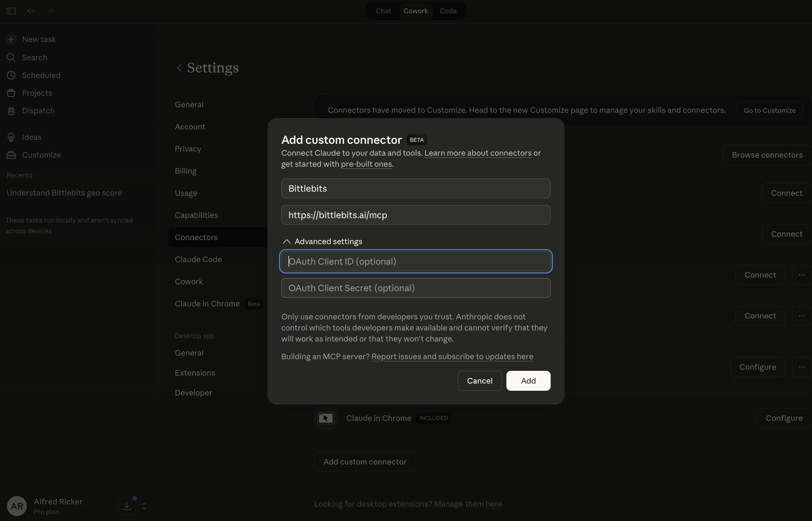The width and height of the screenshot is (812, 521).
Task: Open the Capabilities settings section
Action: pyautogui.click(x=196, y=215)
